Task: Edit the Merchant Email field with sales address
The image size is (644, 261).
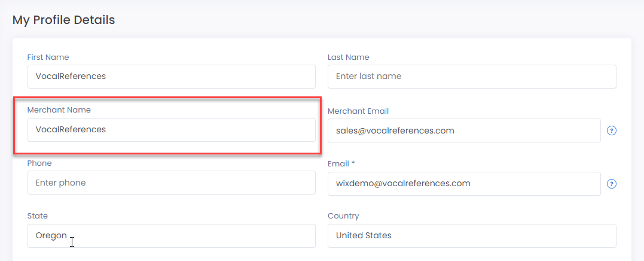Action: coord(464,130)
